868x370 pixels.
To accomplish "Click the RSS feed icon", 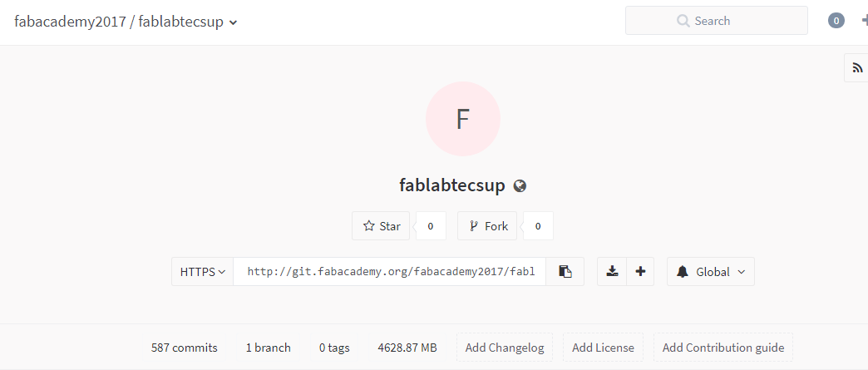I will tap(857, 68).
